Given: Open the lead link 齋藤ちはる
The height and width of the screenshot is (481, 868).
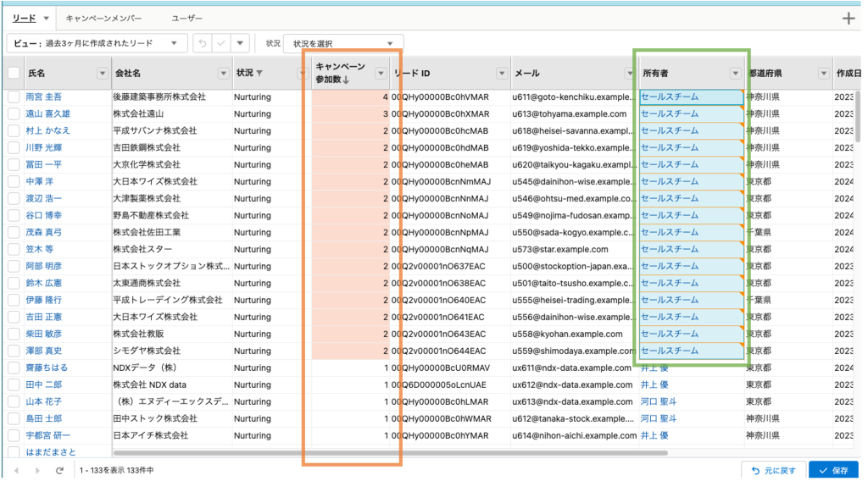Looking at the screenshot, I should pyautogui.click(x=47, y=368).
